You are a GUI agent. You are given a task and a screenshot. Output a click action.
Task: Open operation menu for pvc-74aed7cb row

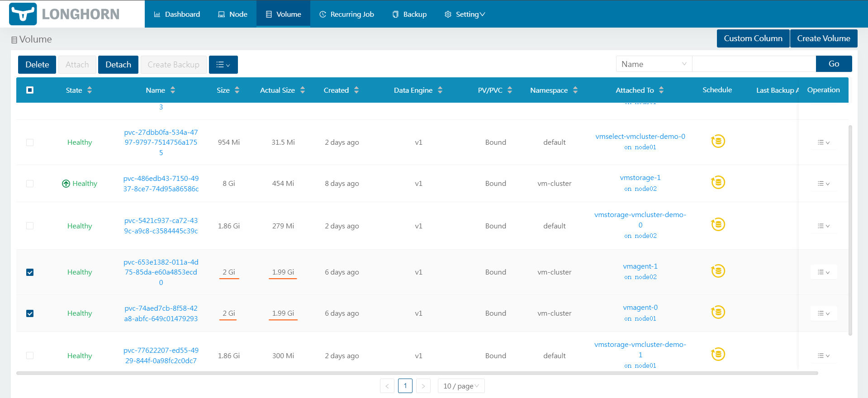coord(823,313)
